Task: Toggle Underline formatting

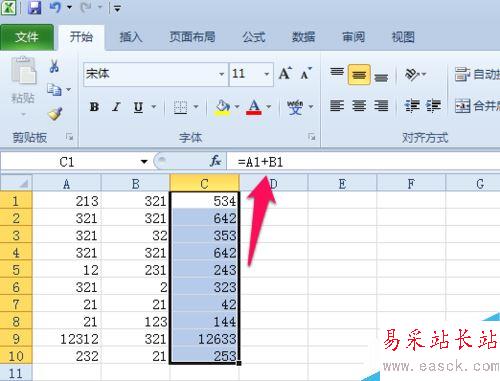Action: point(138,107)
